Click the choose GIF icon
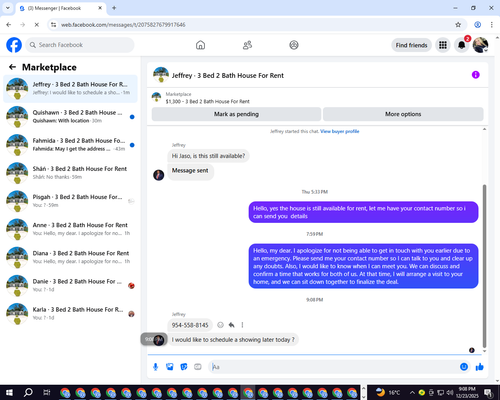Image resolution: width=500 pixels, height=400 pixels. pyautogui.click(x=198, y=367)
